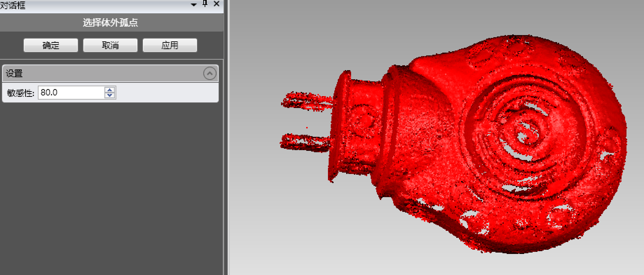644x275 pixels.
Task: Click the 确定 button
Action: click(x=51, y=45)
